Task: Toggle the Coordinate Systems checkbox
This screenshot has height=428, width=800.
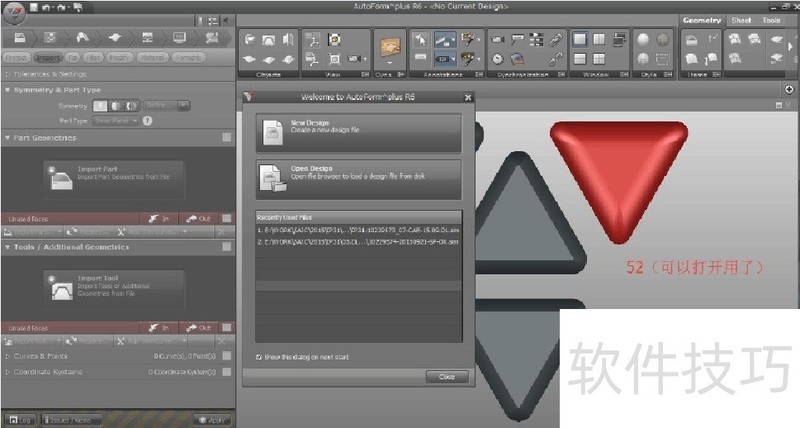Action: point(227,372)
